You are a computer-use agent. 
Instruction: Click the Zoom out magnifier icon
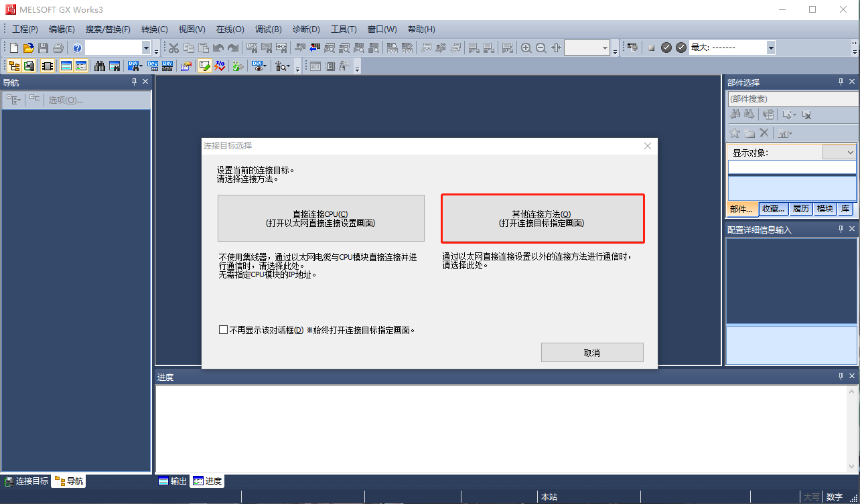point(541,48)
